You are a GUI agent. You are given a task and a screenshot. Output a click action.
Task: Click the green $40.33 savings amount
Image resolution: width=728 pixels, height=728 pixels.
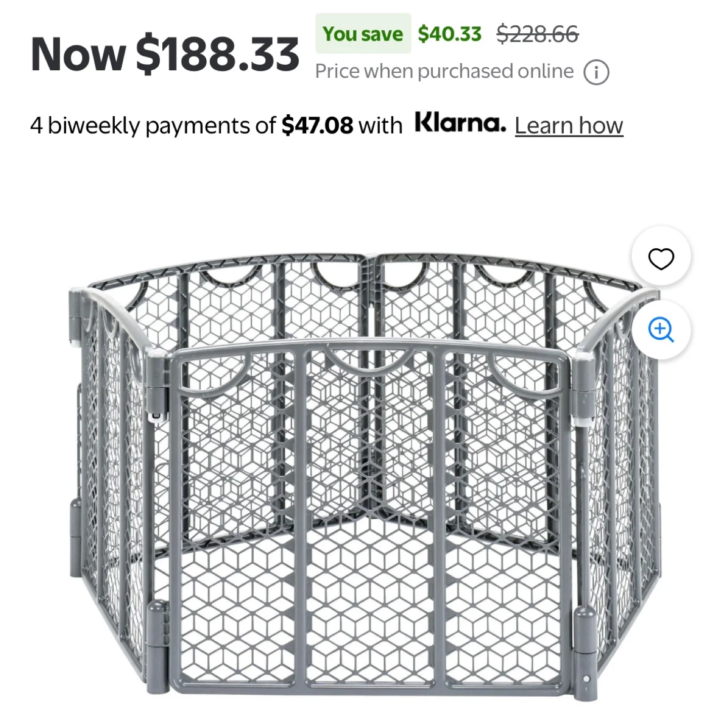click(449, 34)
